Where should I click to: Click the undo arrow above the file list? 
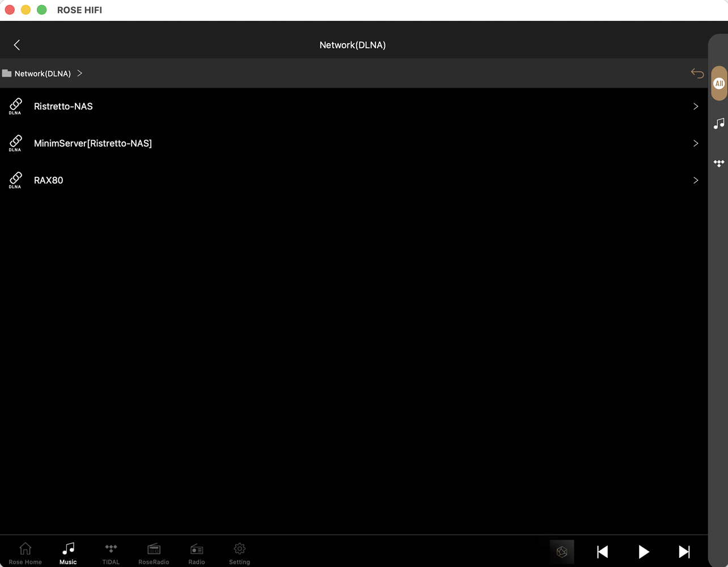tap(697, 73)
